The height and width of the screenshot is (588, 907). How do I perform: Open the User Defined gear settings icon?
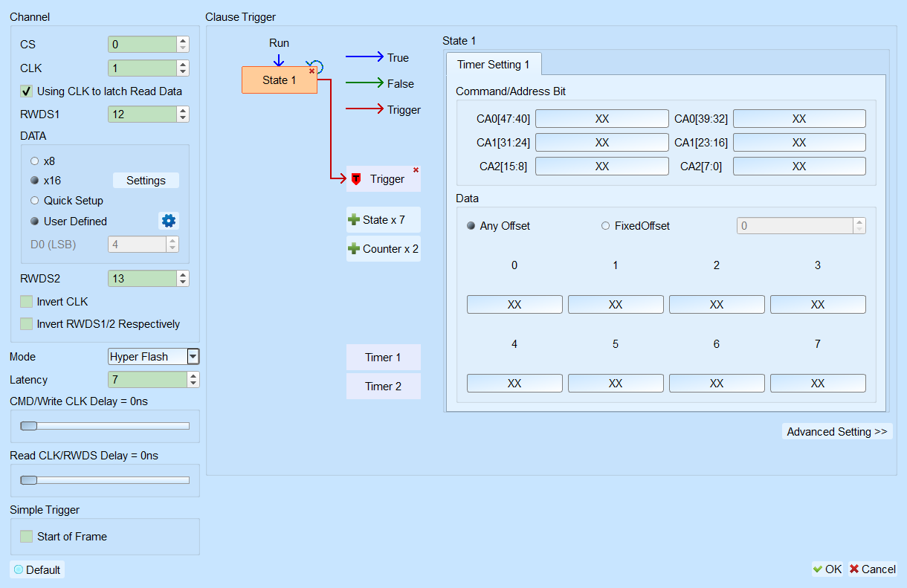tap(169, 221)
